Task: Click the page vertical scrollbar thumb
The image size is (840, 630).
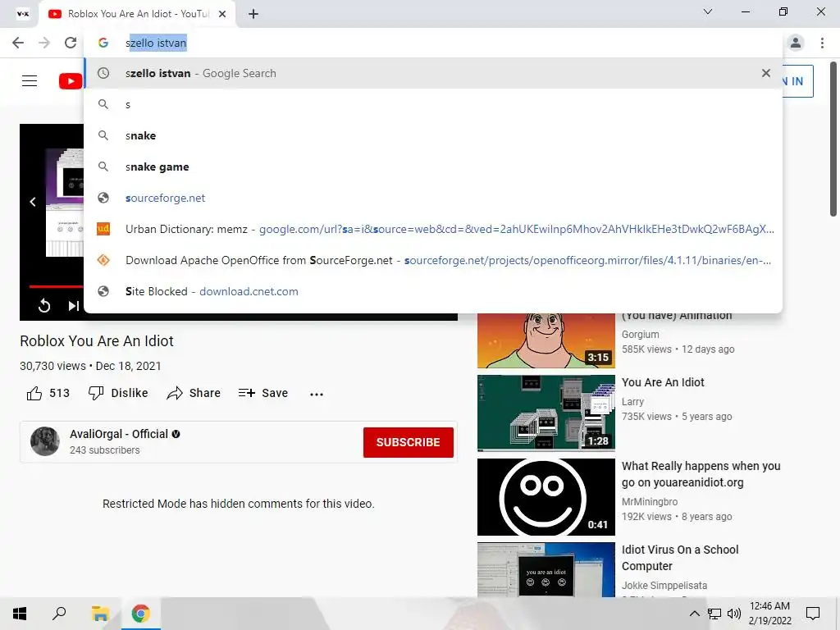Action: [833, 139]
